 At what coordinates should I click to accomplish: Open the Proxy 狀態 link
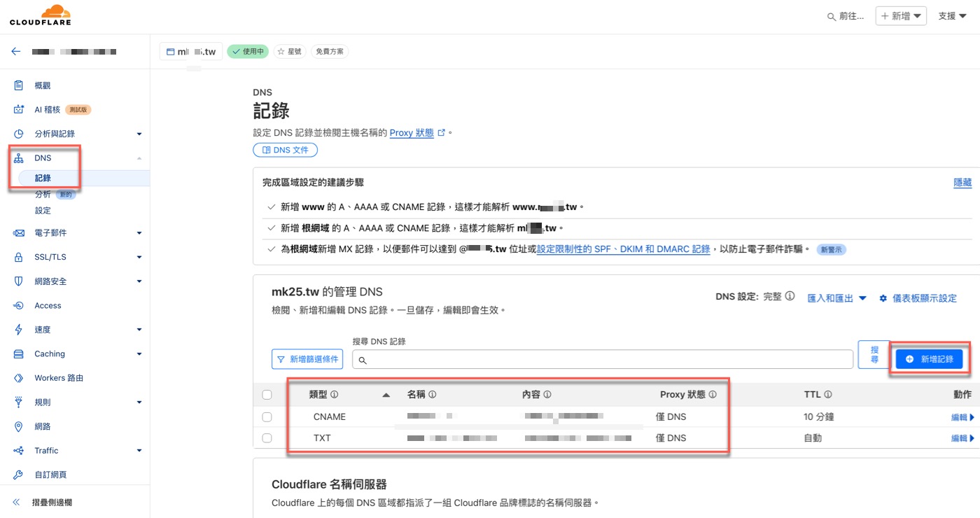pyautogui.click(x=412, y=133)
